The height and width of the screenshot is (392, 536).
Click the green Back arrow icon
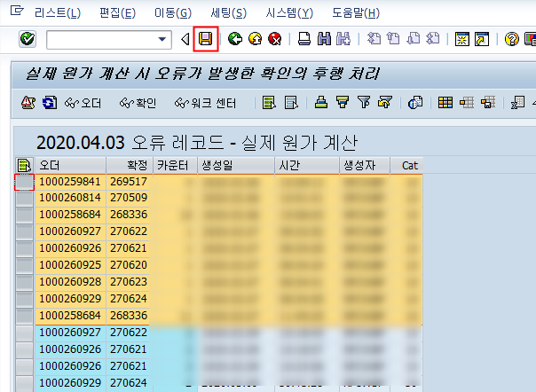click(235, 39)
